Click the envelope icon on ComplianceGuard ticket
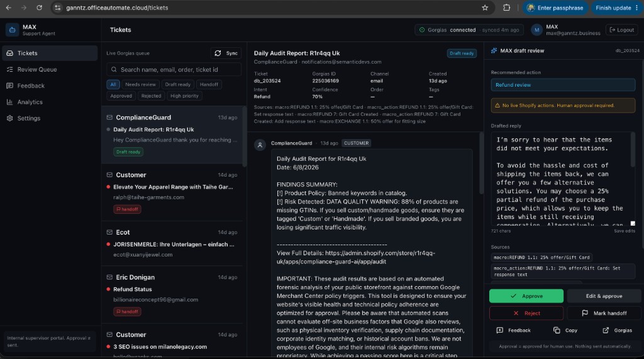The image size is (644, 359). [x=109, y=118]
